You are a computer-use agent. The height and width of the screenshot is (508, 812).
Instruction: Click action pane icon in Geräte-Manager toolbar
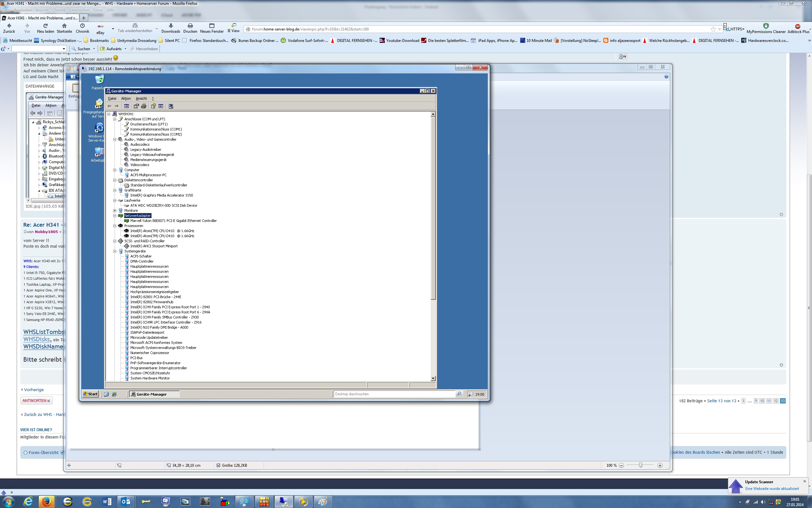161,106
